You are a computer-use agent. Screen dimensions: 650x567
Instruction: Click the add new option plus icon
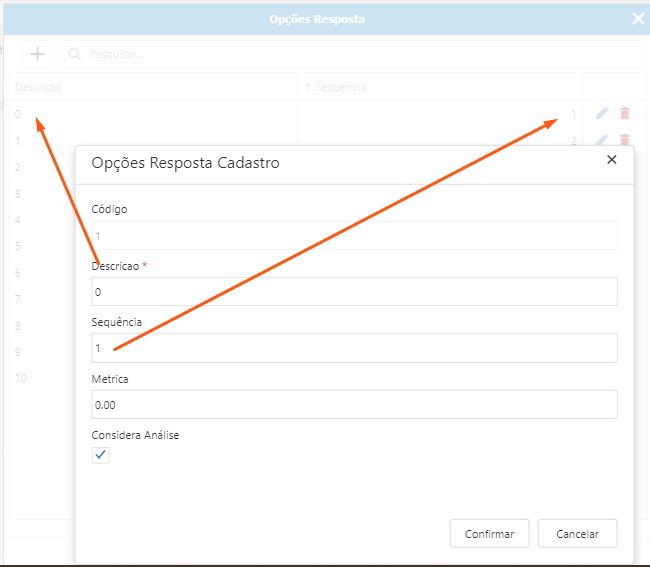38,54
